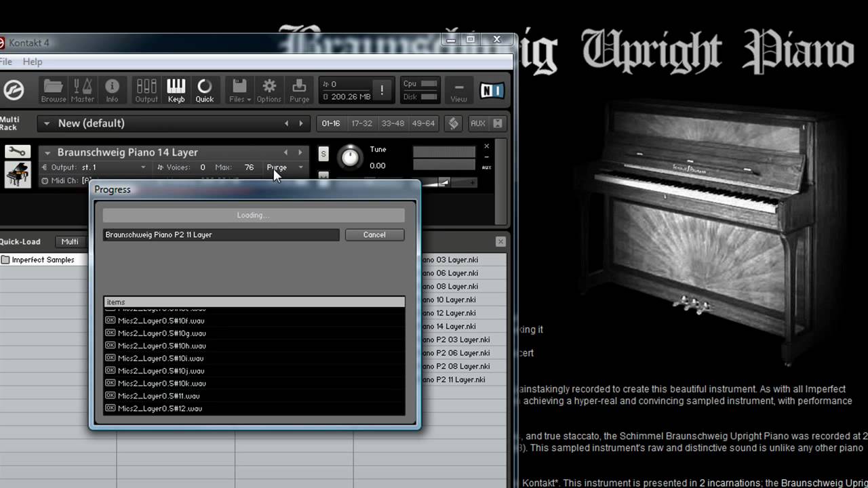Click the Max voices value 76
868x488 pixels.
[x=249, y=167]
